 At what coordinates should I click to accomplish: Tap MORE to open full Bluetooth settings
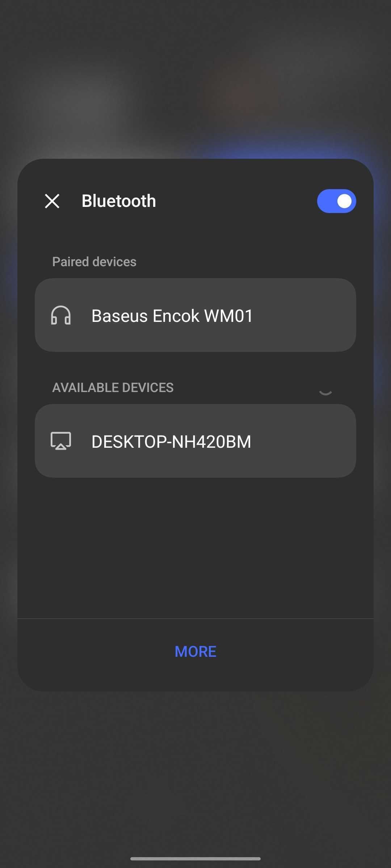(195, 651)
